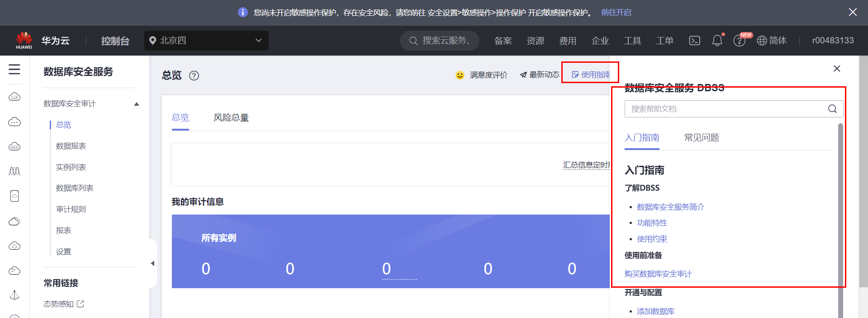
Task: Click the 使用指南 link
Action: [x=591, y=75]
